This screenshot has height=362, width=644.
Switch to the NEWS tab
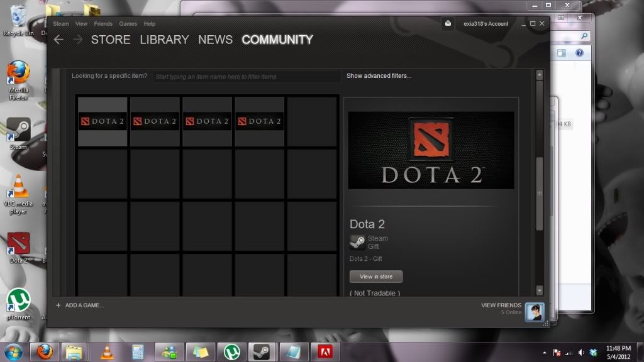coord(215,40)
